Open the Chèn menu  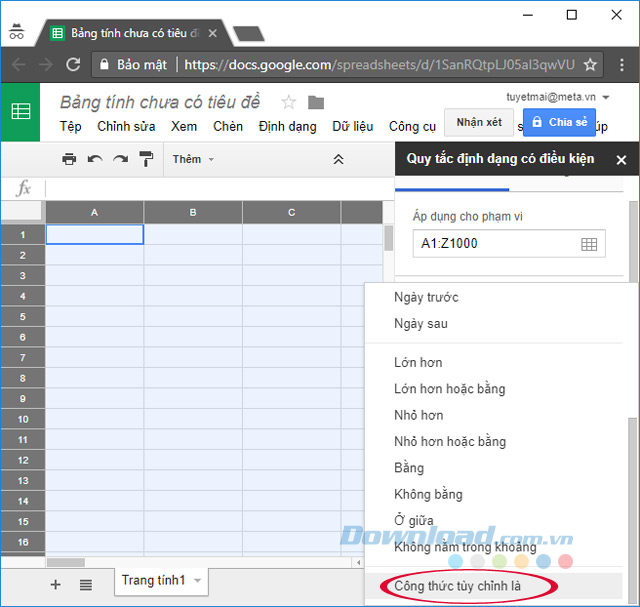(x=228, y=127)
